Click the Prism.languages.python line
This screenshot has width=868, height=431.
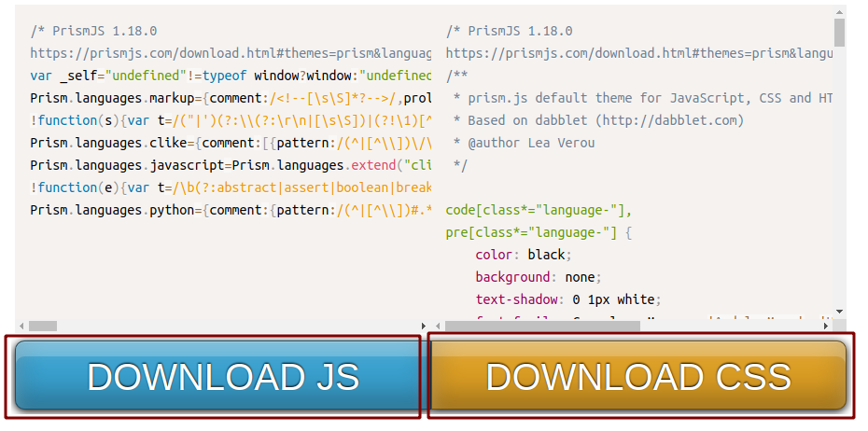tap(231, 210)
